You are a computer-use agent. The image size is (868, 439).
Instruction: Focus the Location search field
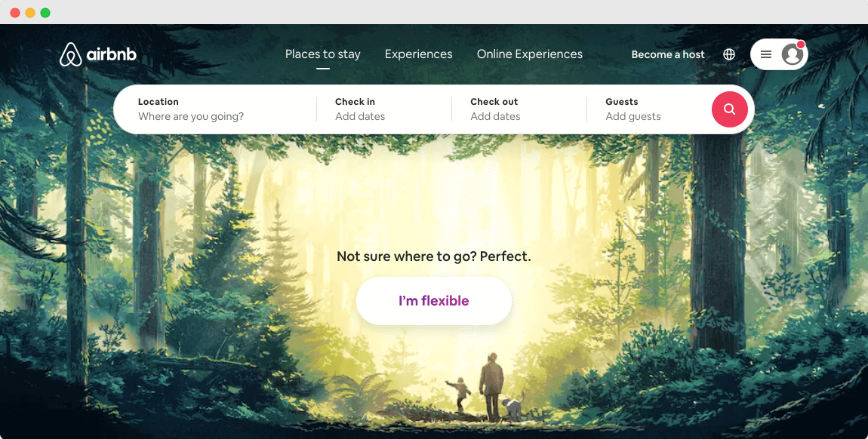click(216, 109)
